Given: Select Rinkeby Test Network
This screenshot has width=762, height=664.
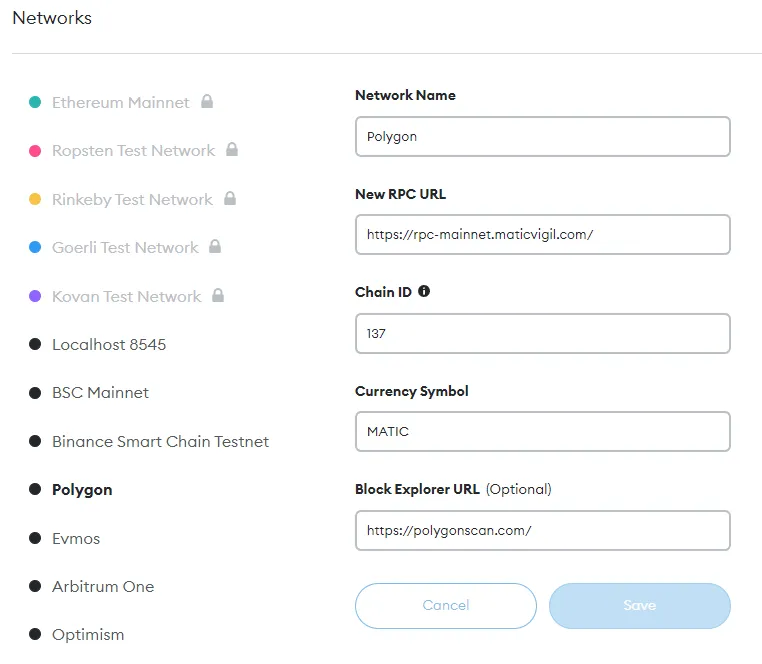Looking at the screenshot, I should 132,199.
